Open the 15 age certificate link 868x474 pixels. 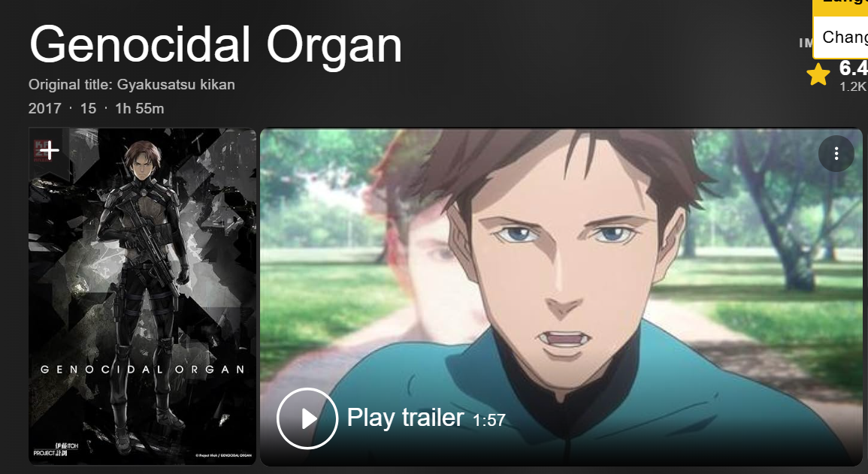click(x=88, y=108)
